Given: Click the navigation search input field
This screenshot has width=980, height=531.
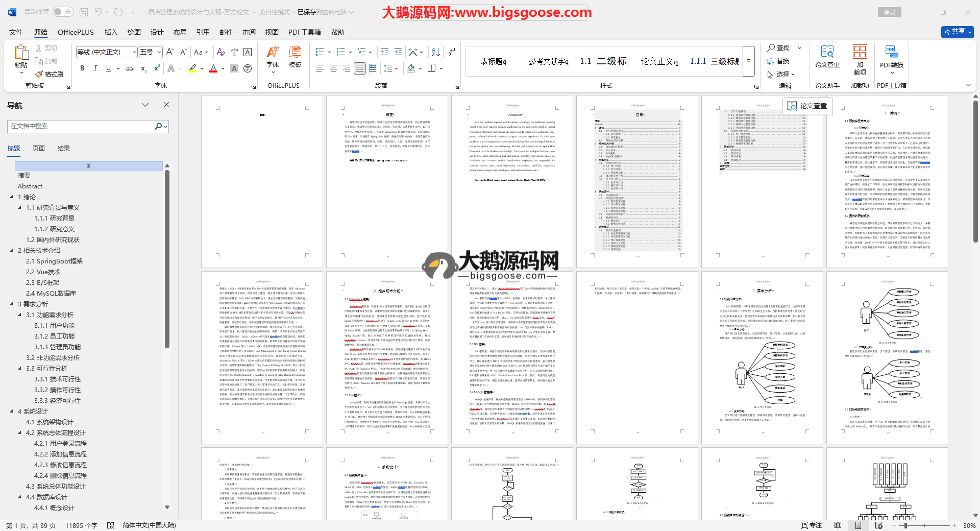Looking at the screenshot, I should coord(82,126).
